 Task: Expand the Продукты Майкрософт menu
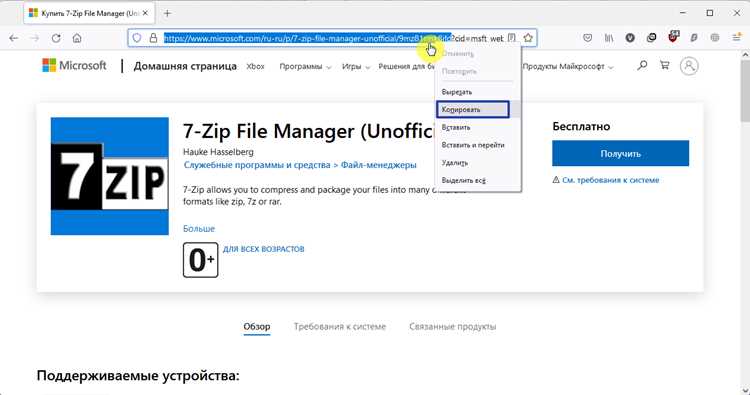click(568, 66)
